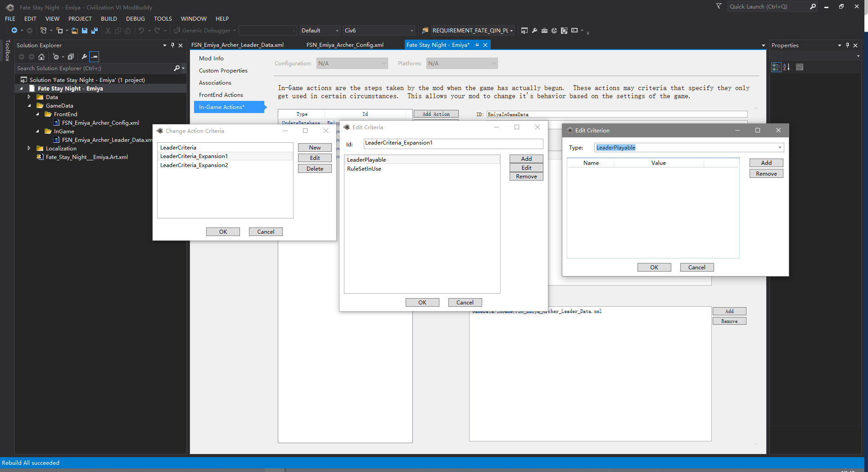
Task: Toggle Alphabetical sort in Properties panel
Action: [x=787, y=67]
